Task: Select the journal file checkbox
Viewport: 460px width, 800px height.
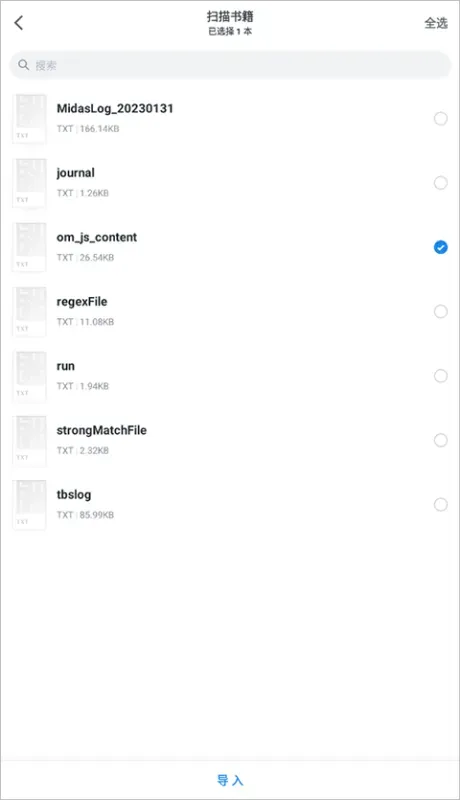Action: (x=441, y=183)
